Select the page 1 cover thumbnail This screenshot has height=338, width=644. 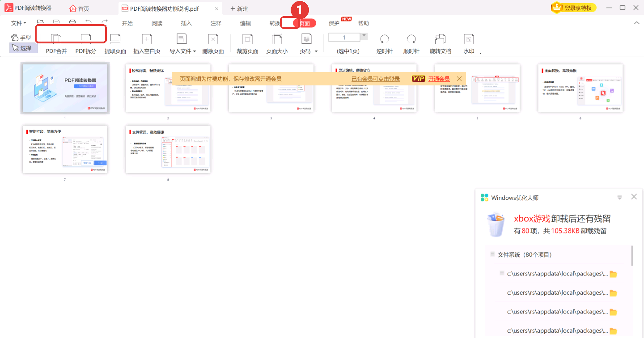(x=65, y=88)
